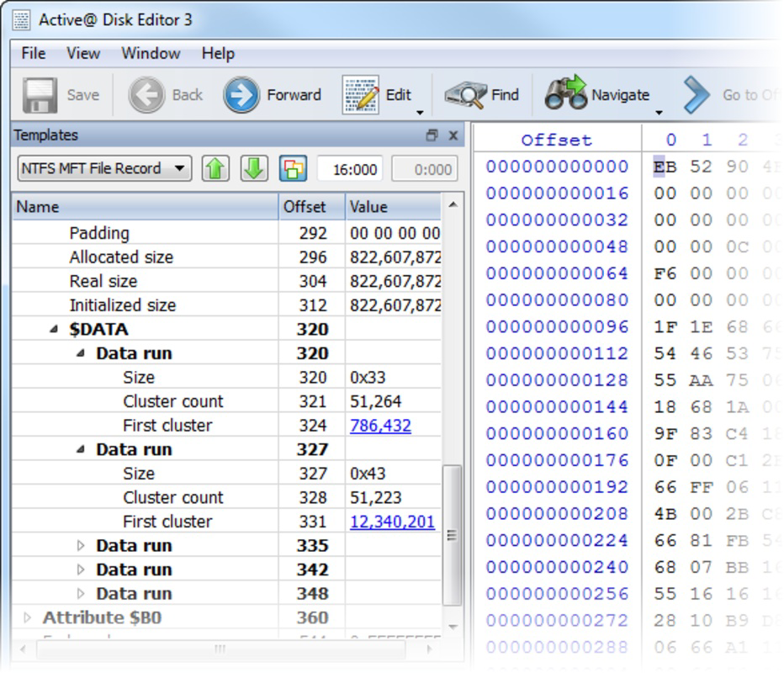784x673 pixels.
Task: Click the Templates panel title
Action: tap(46, 135)
